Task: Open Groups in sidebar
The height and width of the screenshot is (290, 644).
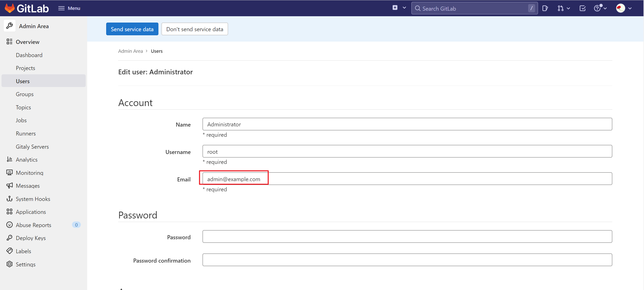Action: coord(25,94)
